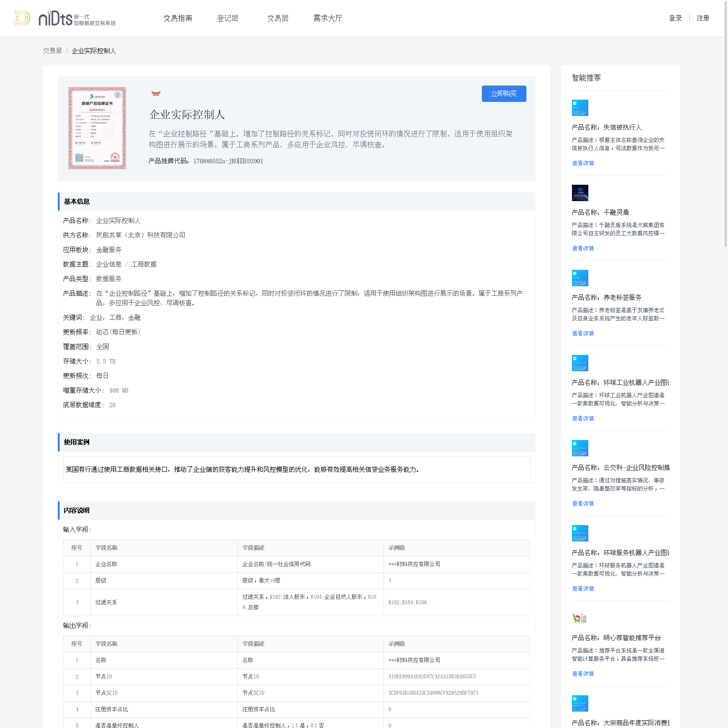Select 交易层 in the top navigation

(x=278, y=18)
